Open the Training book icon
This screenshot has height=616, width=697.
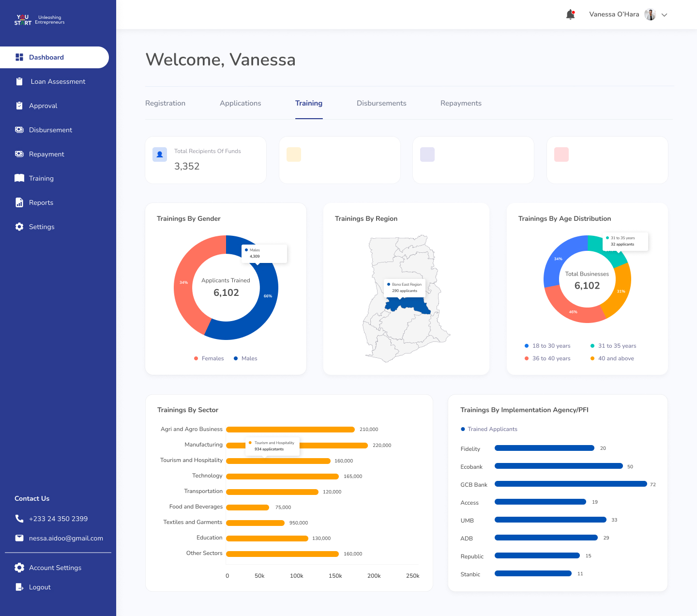[19, 178]
